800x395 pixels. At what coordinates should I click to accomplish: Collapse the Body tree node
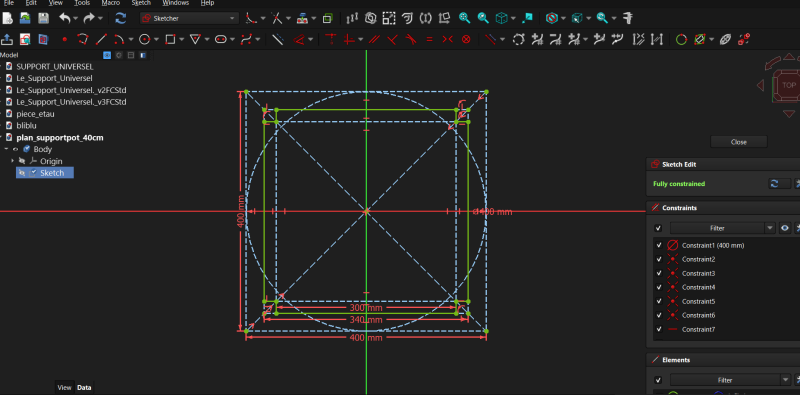[6, 150]
